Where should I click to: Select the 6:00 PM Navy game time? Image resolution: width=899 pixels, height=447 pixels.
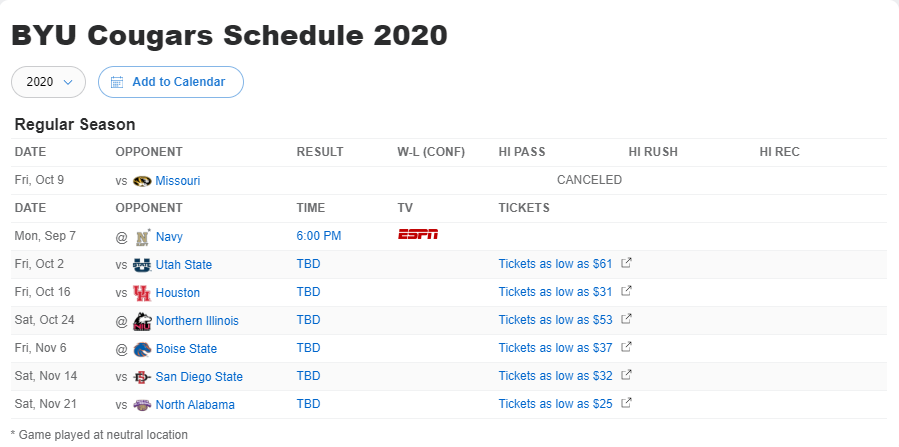(319, 236)
